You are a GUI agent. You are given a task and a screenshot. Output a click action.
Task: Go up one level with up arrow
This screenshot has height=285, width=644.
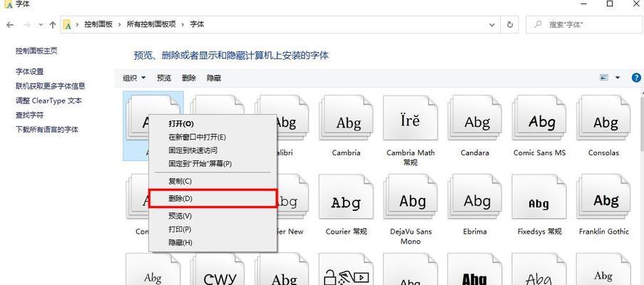pos(53,25)
